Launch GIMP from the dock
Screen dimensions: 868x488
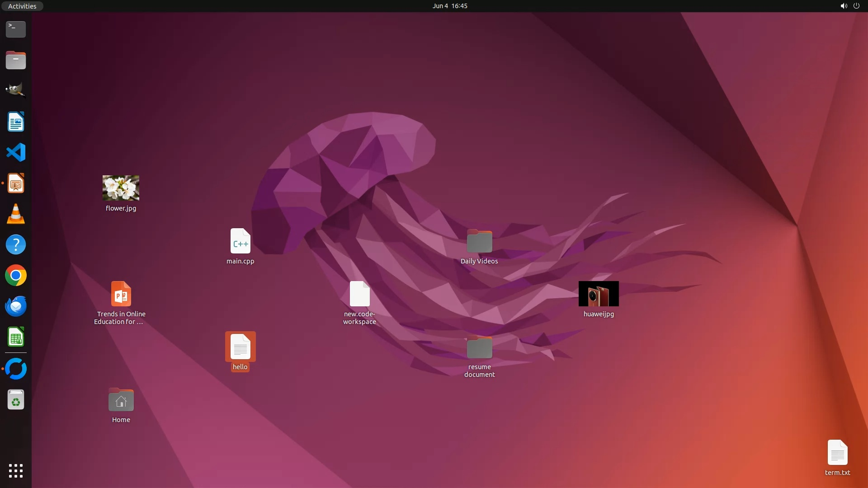pyautogui.click(x=16, y=90)
